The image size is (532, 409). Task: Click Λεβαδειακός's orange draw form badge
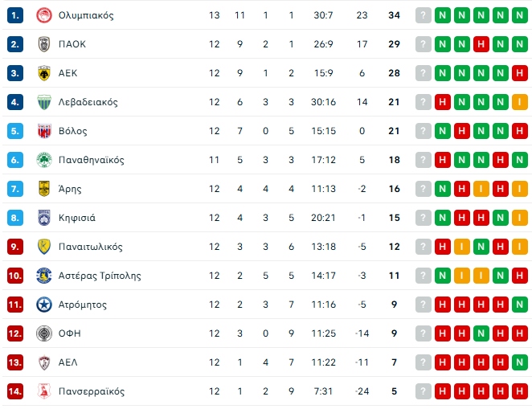520,102
